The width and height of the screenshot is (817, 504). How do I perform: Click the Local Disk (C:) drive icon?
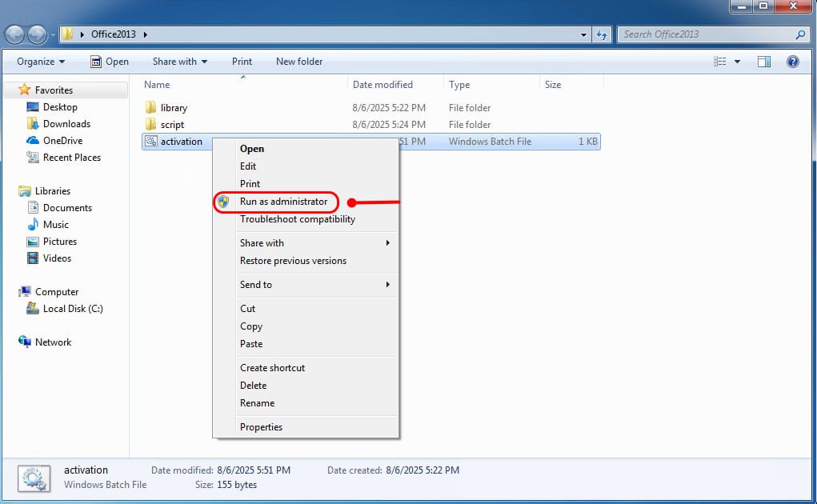33,308
